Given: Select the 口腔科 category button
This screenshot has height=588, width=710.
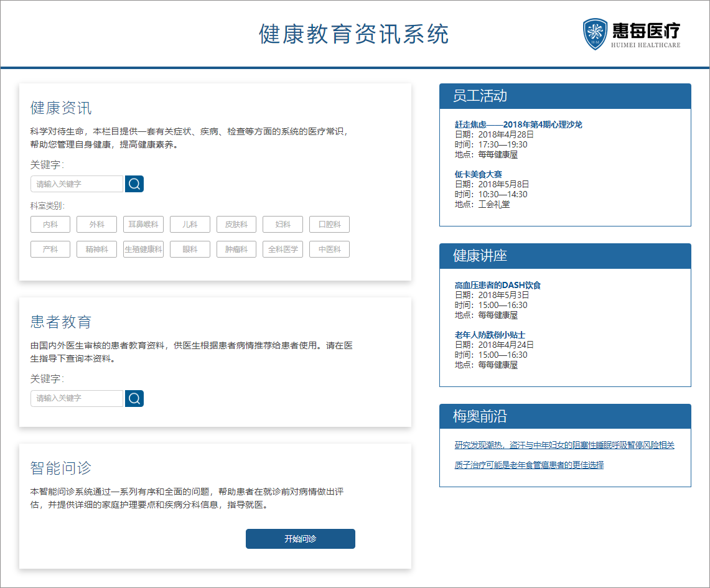Looking at the screenshot, I should [329, 225].
